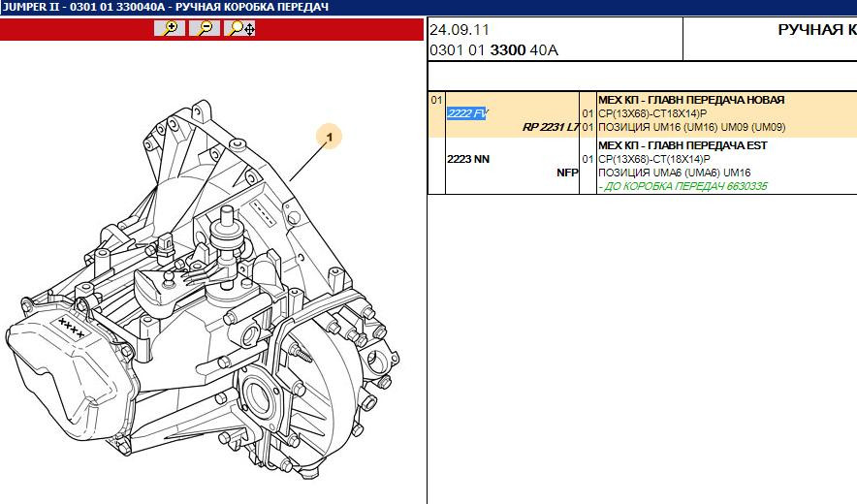This screenshot has height=504, width=857.
Task: Click the zoom out magnifier icon
Action: pyautogui.click(x=205, y=29)
